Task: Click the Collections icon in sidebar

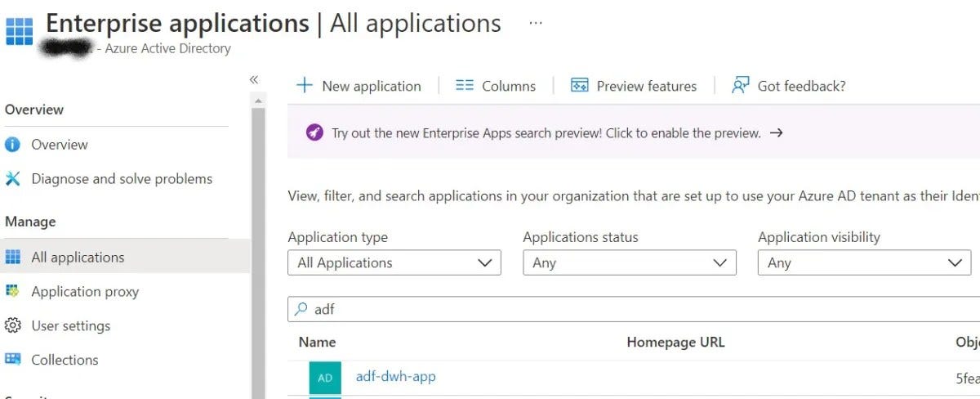Action: [12, 360]
